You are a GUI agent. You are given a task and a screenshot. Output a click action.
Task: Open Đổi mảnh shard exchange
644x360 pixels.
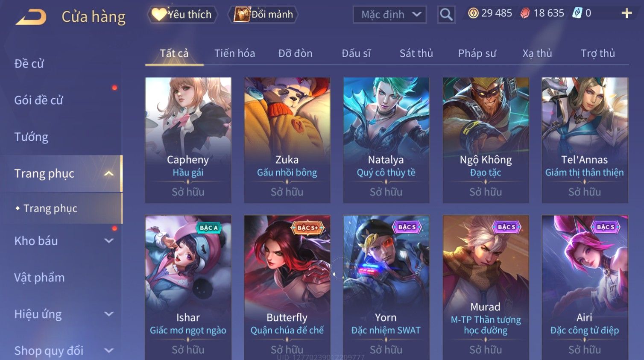[263, 15]
